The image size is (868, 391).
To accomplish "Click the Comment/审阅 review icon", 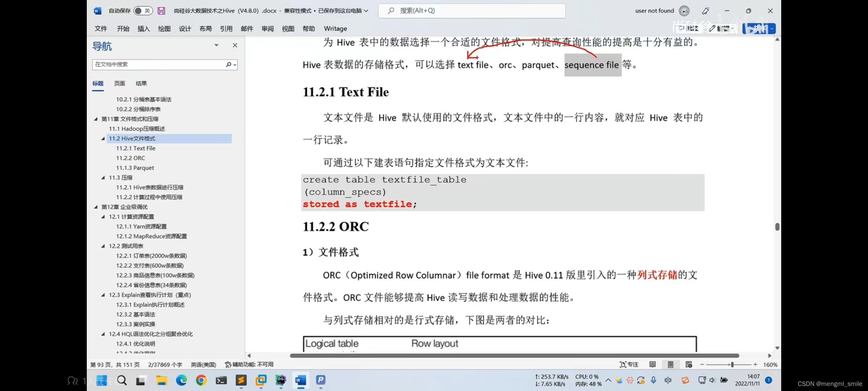I will (267, 28).
